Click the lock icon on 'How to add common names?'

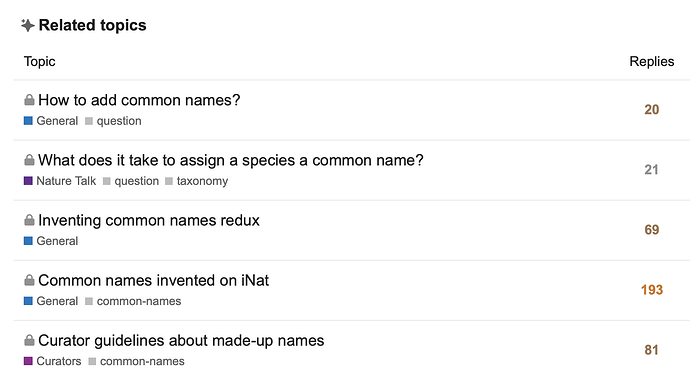(x=29, y=100)
